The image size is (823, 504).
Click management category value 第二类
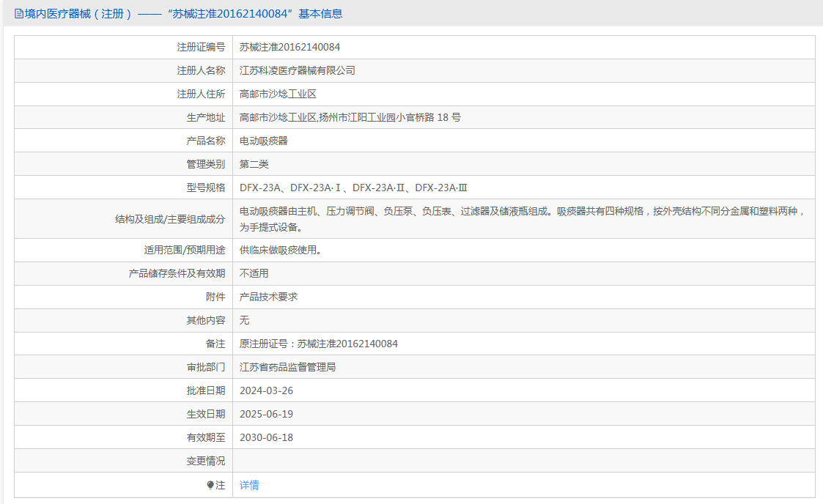254,164
